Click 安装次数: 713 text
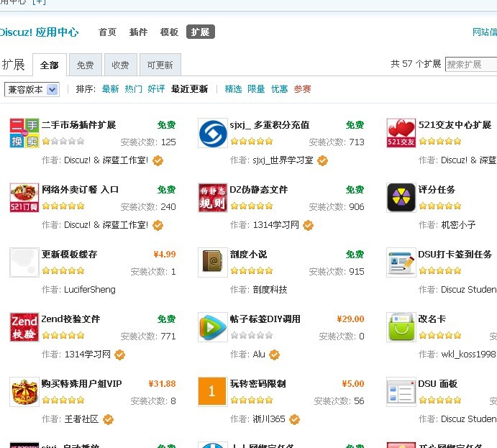This screenshot has width=497, height=448. tap(337, 142)
